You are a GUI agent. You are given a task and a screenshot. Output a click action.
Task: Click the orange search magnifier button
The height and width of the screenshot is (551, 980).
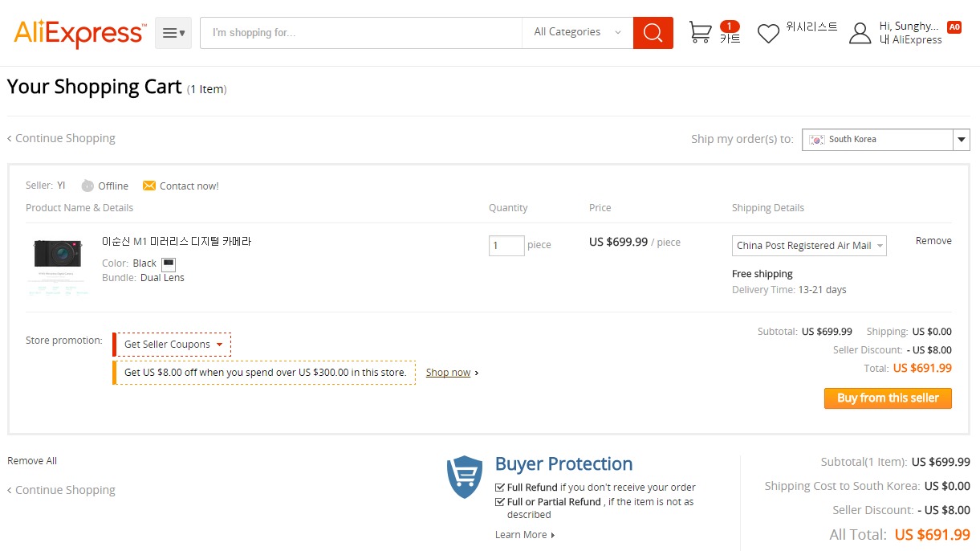(x=653, y=33)
